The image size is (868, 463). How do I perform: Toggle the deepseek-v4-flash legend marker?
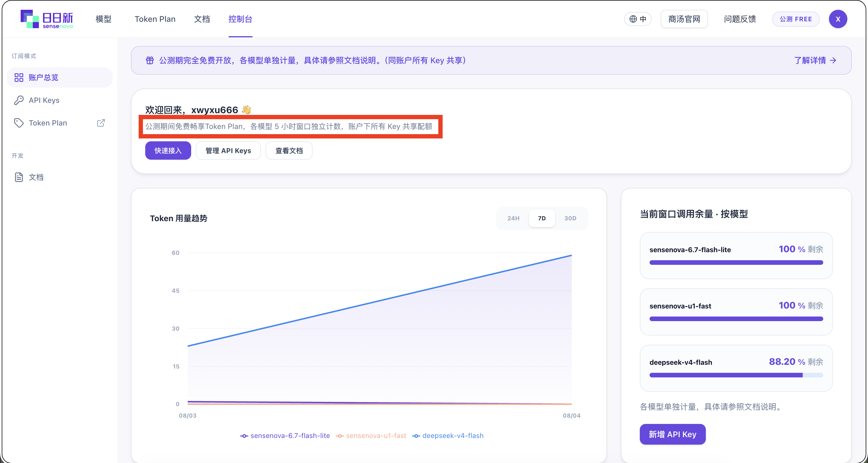416,436
